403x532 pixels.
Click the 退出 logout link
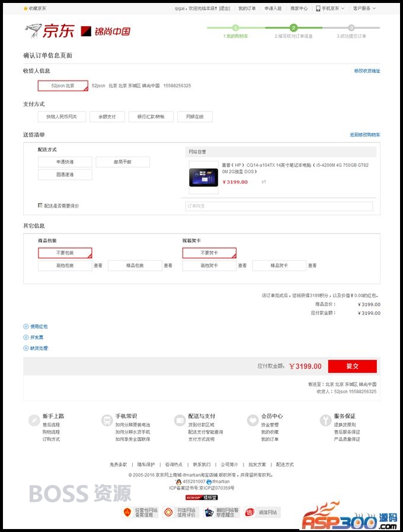pyautogui.click(x=225, y=8)
